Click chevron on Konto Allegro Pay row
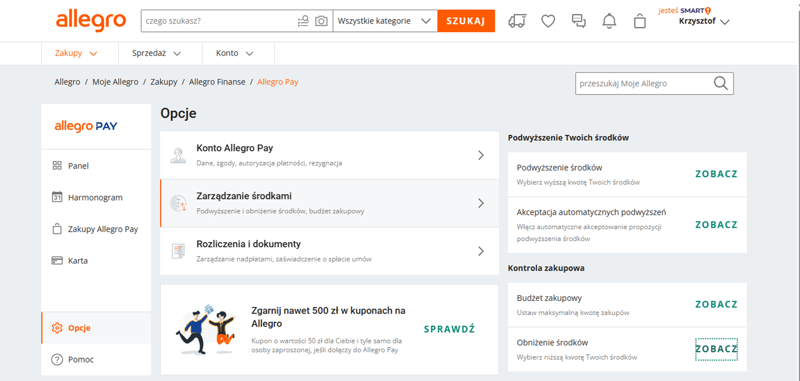This screenshot has width=800, height=381. tap(481, 156)
